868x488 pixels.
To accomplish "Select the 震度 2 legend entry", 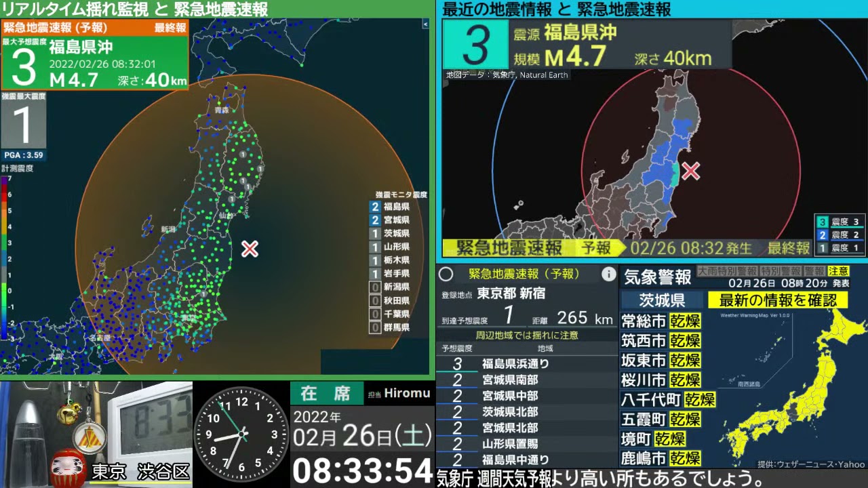I will [x=840, y=235].
